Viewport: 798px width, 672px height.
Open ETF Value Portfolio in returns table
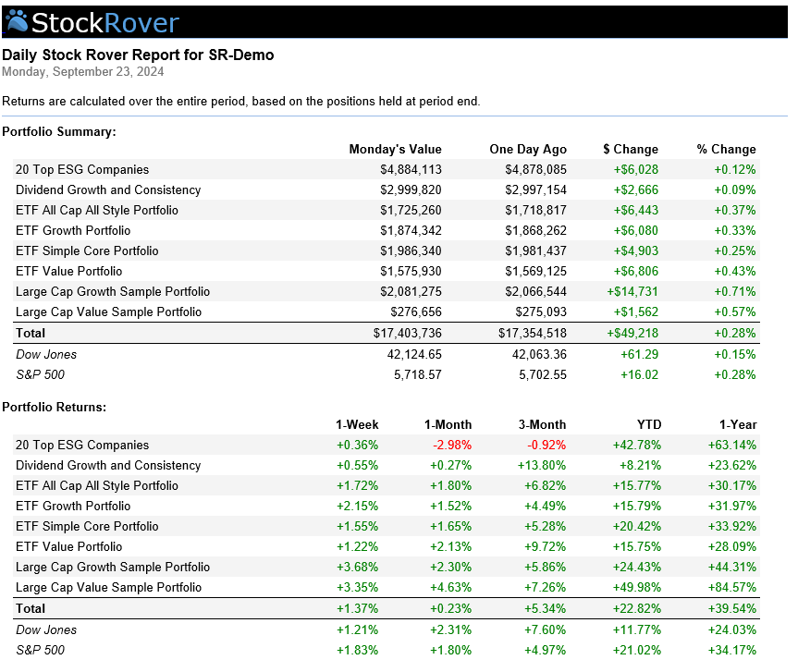pos(387,546)
